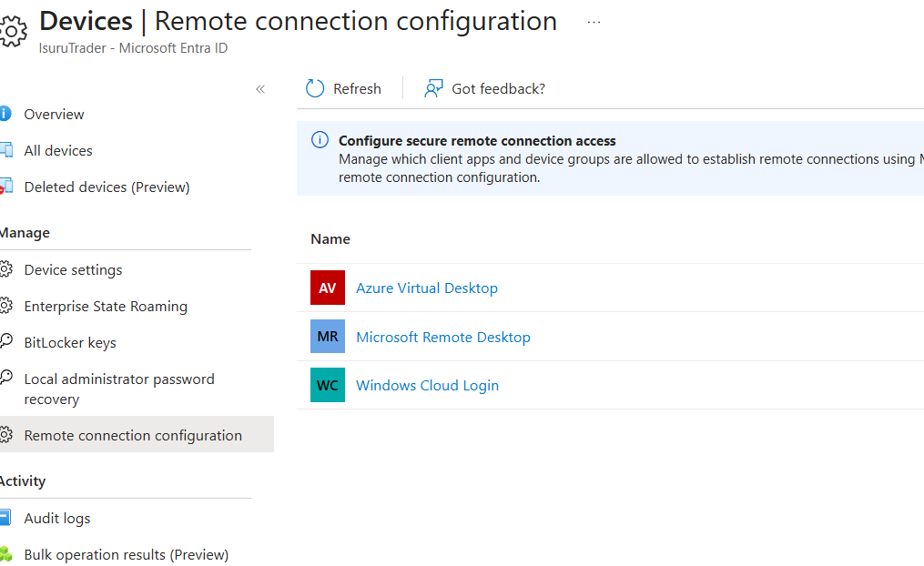Image resolution: width=924 pixels, height=566 pixels.
Task: Click the info icon in the banner
Action: click(320, 140)
